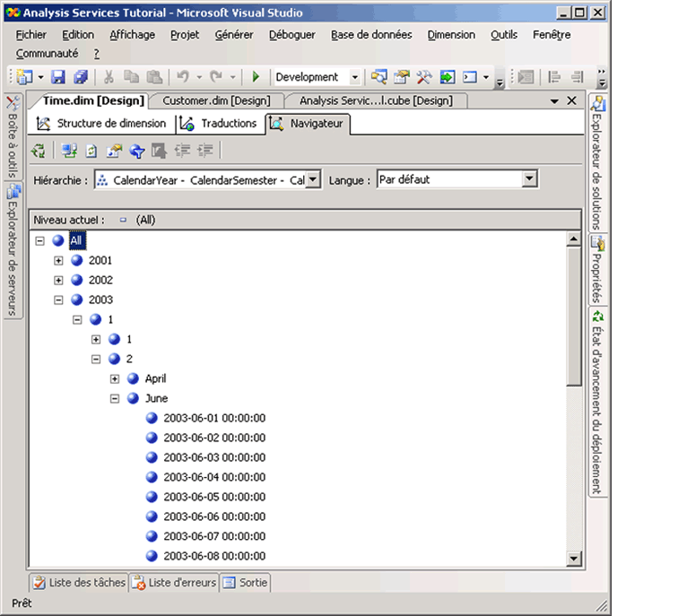Select member 2003-06-08 00:00:00
The height and width of the screenshot is (616, 687).
pyautogui.click(x=214, y=557)
